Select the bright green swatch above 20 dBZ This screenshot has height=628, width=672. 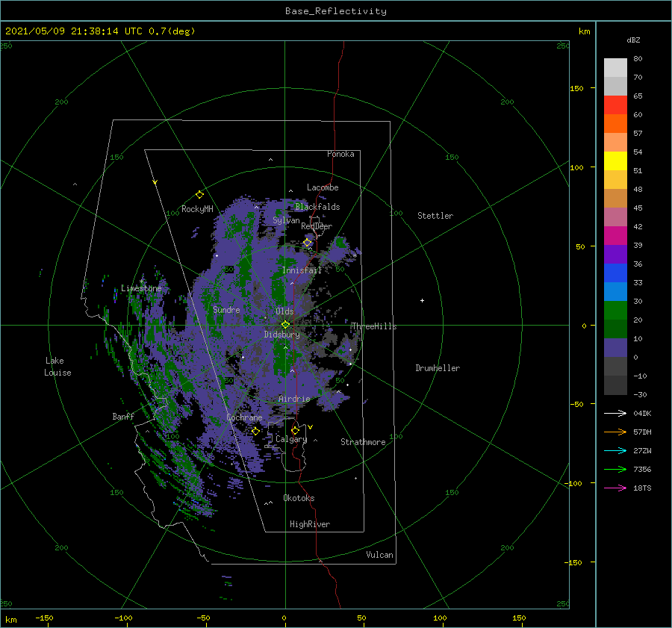(615, 311)
